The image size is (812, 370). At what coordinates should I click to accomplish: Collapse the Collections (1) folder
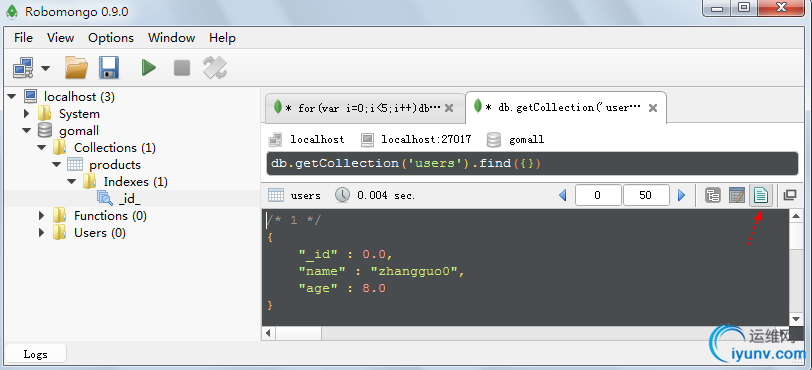(41, 148)
